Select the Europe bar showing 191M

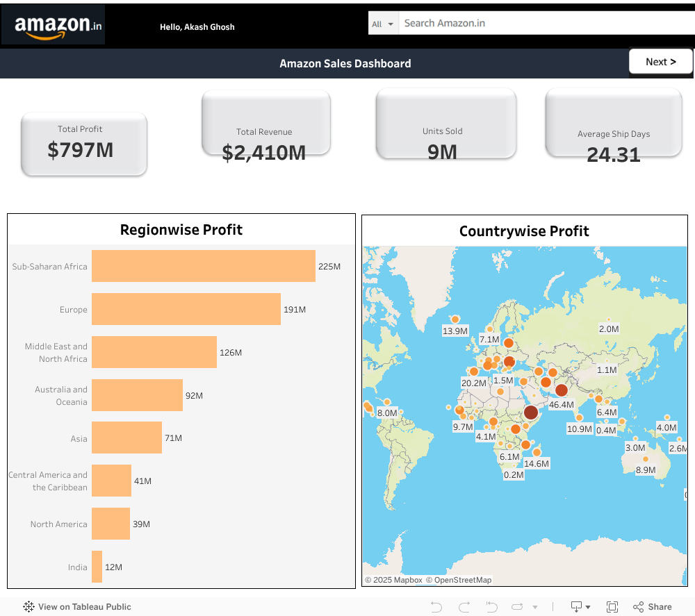click(x=186, y=309)
